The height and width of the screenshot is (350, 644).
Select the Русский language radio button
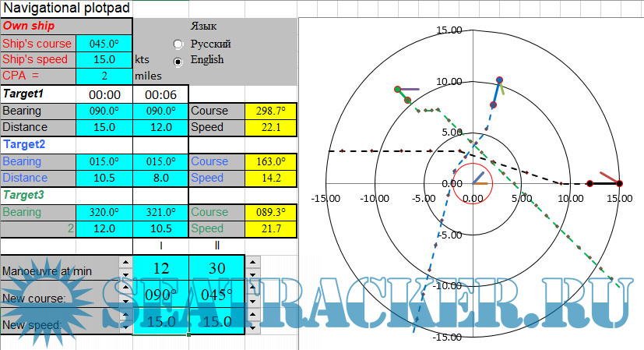point(178,44)
